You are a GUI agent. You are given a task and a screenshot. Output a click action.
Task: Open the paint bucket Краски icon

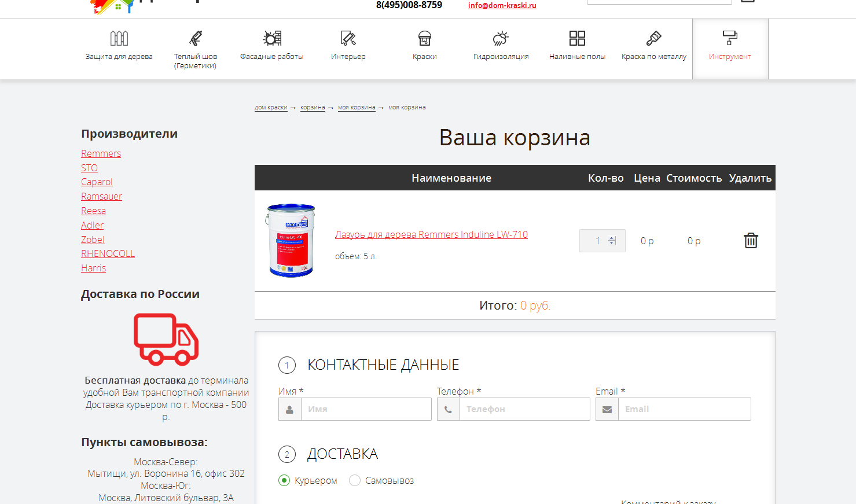tap(425, 38)
